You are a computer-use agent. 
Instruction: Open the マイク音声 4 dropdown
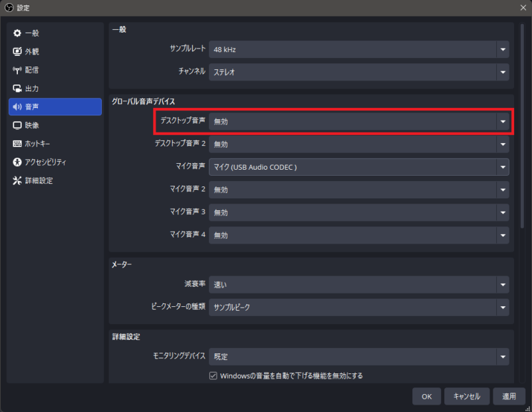point(358,235)
